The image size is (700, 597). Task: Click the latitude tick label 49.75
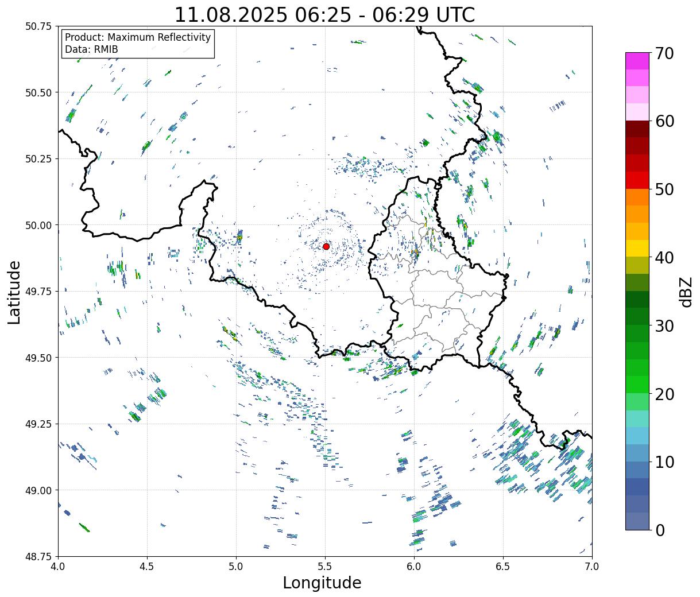coord(38,292)
